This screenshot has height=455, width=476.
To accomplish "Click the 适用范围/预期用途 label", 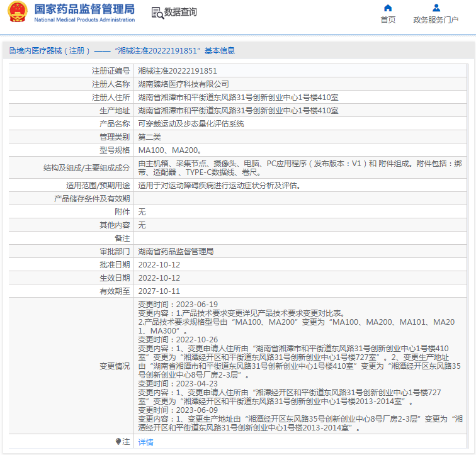I will pyautogui.click(x=98, y=186).
